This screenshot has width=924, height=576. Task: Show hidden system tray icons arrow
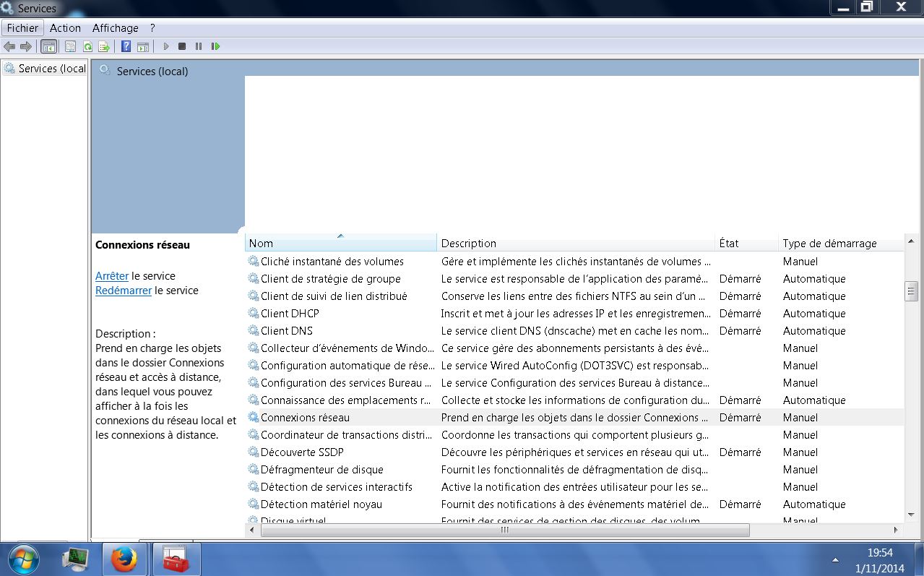tap(836, 559)
